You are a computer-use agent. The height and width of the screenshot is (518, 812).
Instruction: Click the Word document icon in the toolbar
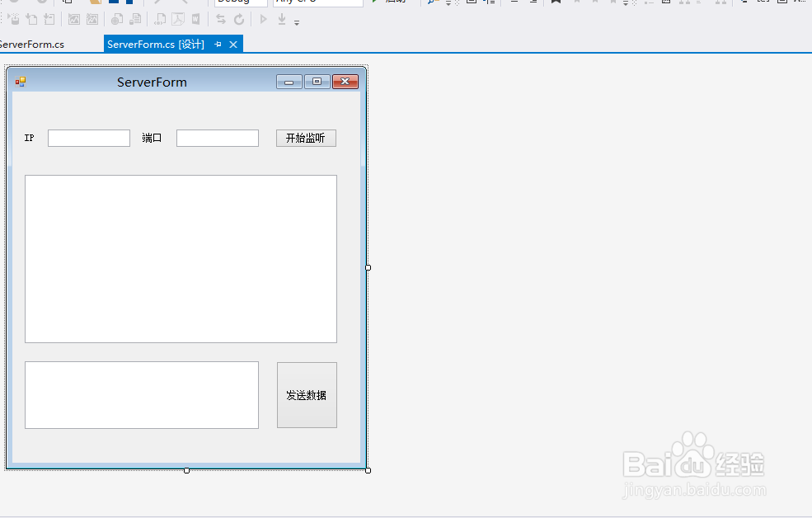(x=195, y=20)
